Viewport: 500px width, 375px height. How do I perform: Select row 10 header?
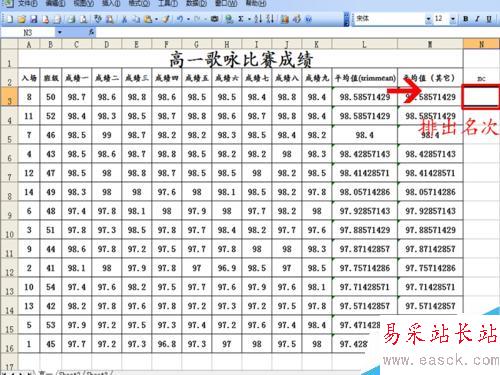tap(9, 230)
